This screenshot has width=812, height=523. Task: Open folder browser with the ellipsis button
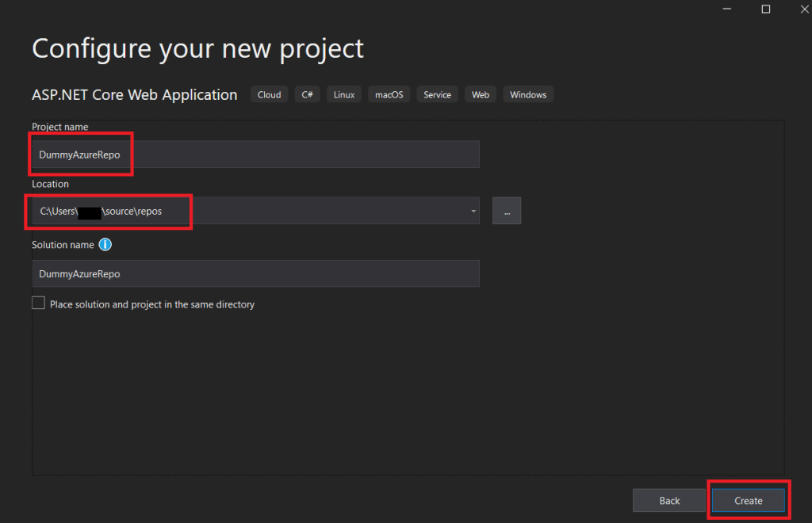pyautogui.click(x=506, y=211)
